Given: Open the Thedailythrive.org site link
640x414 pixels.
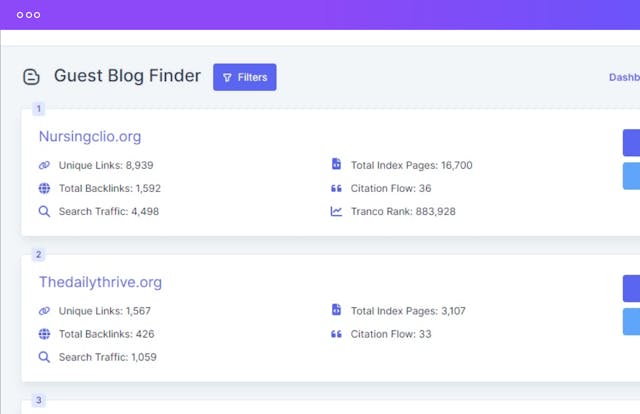Looking at the screenshot, I should coord(100,282).
